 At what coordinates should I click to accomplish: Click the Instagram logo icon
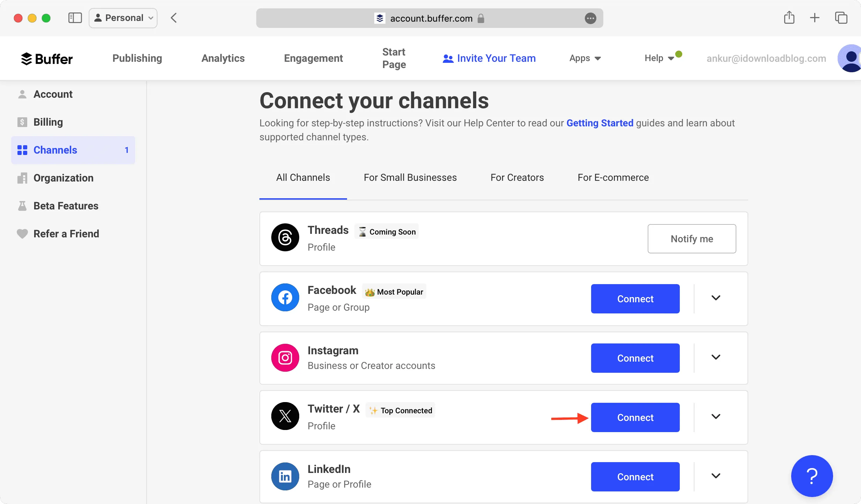pyautogui.click(x=285, y=358)
